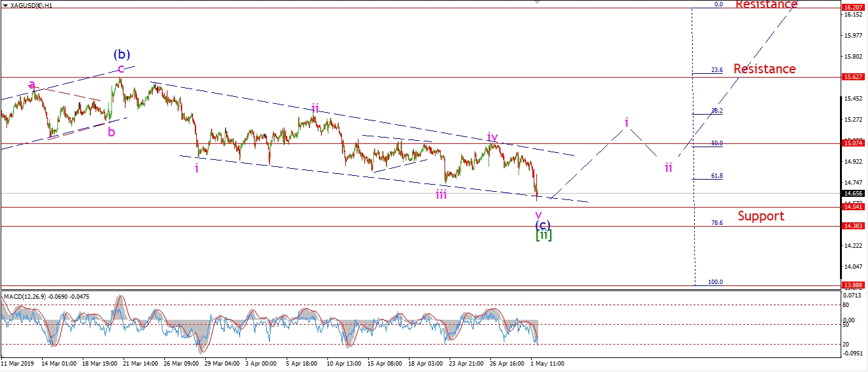
Task: Select the blue (c) wave label
Action: point(543,225)
